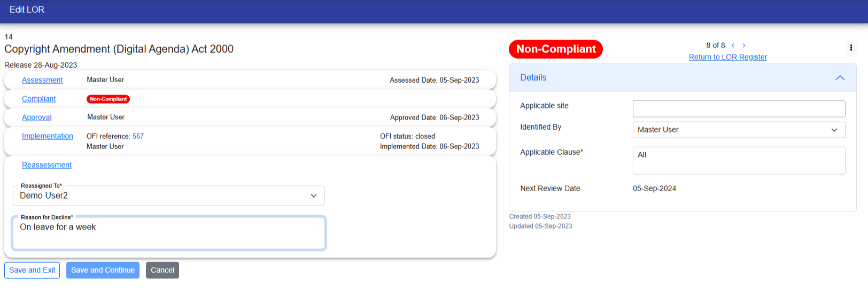Open the Compliant section link
868x307 pixels.
[x=38, y=99]
